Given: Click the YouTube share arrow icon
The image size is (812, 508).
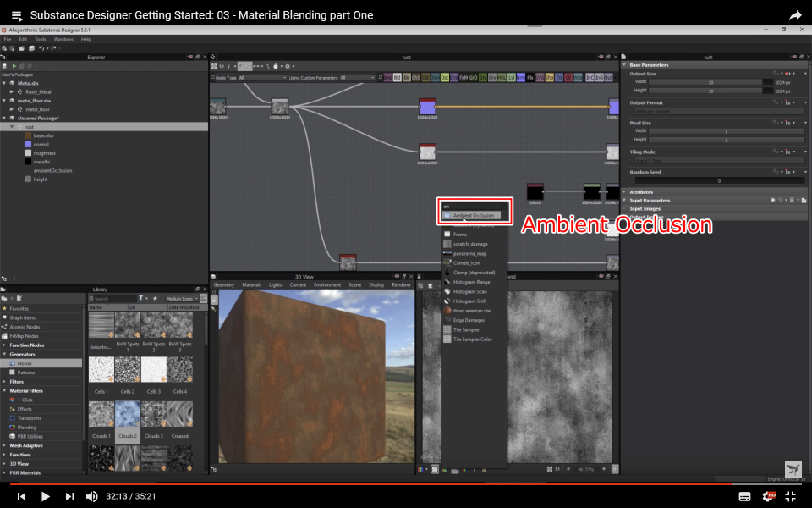Looking at the screenshot, I should tap(795, 15).
